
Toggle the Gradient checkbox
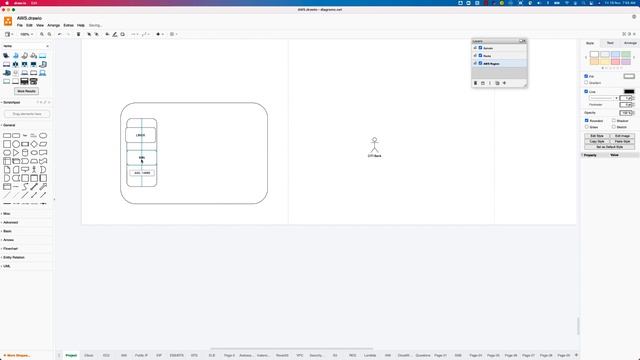point(586,83)
